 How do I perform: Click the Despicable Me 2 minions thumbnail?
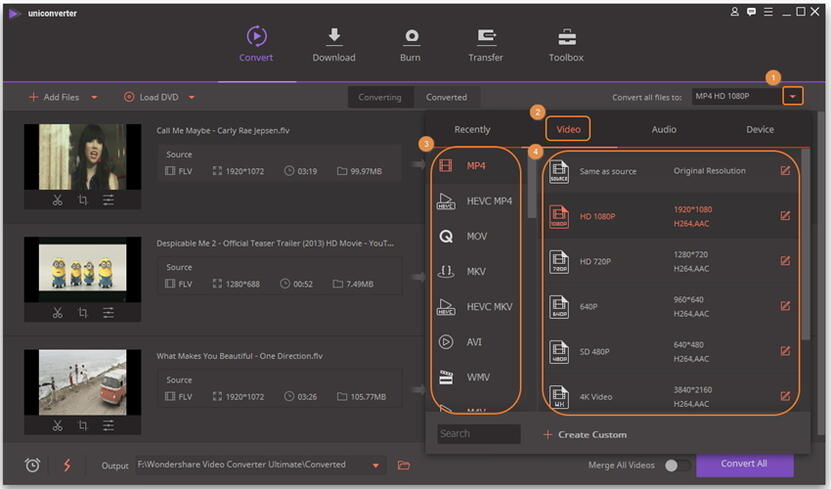(x=83, y=270)
